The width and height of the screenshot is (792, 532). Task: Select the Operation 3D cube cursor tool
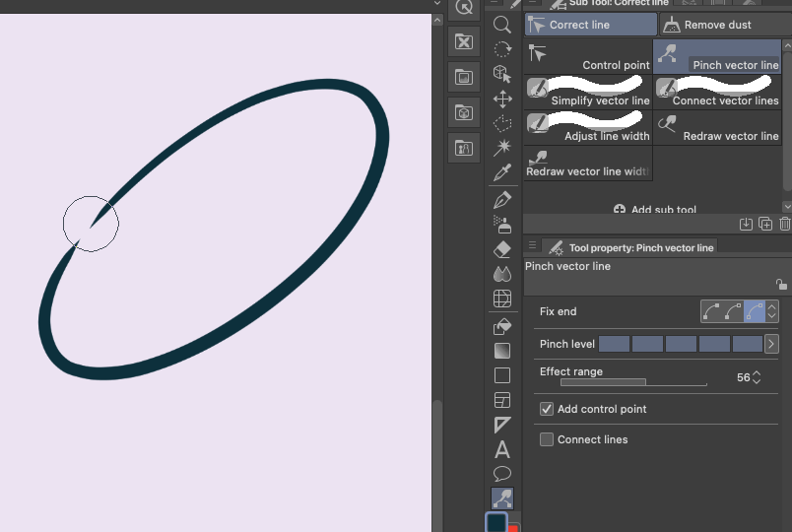(x=502, y=74)
